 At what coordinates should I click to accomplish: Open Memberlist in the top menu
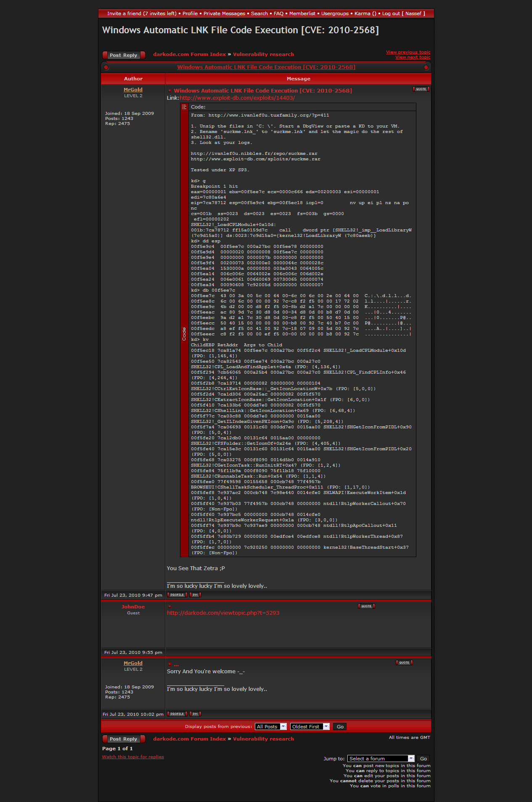click(302, 13)
